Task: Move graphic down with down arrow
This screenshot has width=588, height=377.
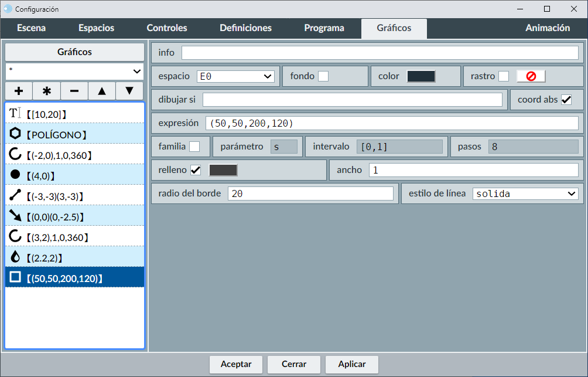Action: (129, 91)
